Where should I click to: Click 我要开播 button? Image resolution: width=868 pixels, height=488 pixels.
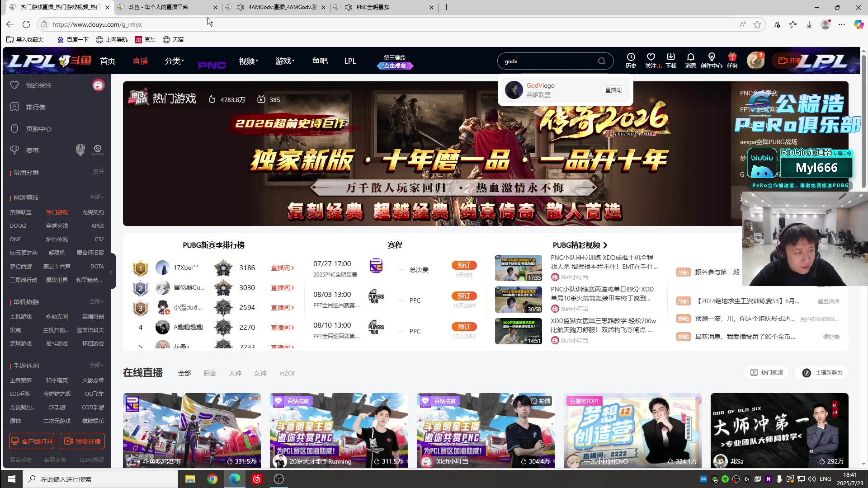[x=82, y=441]
